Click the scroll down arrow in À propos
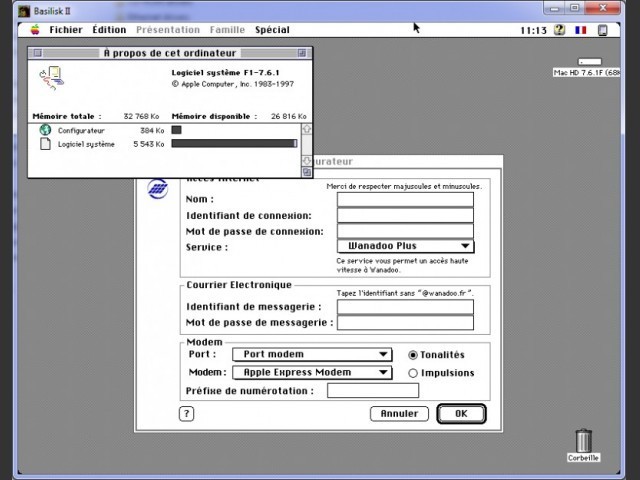The width and height of the screenshot is (640, 480). click(307, 160)
